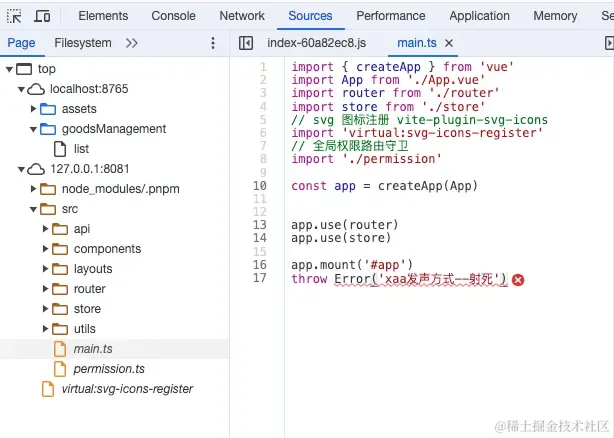Click the src folder icon

[x=48, y=209]
